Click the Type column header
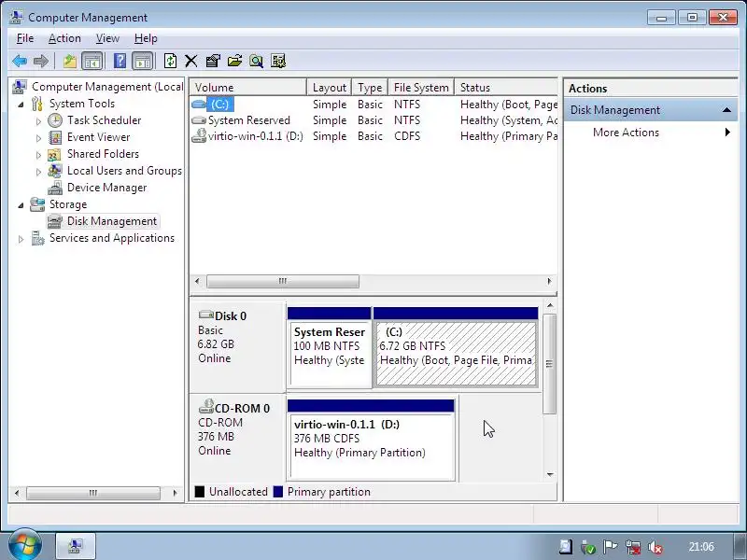The width and height of the screenshot is (747, 560). pyautogui.click(x=370, y=87)
